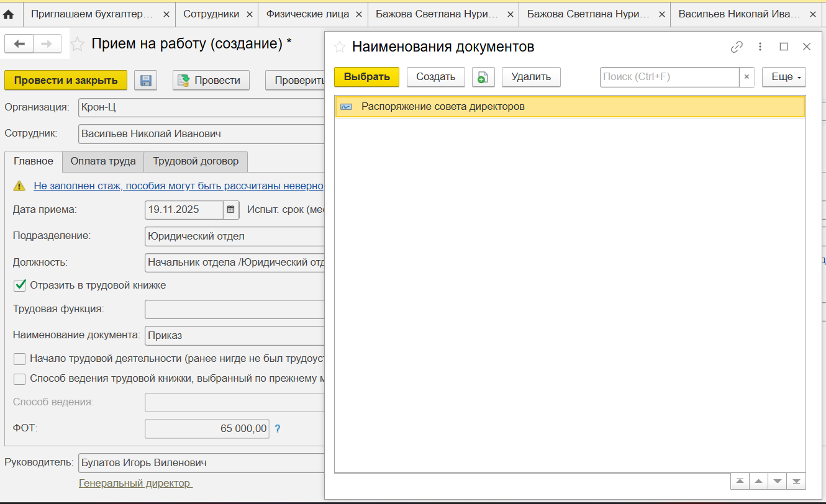Open the dialog's more actions ellipsis icon
The image size is (826, 504).
(x=759, y=46)
